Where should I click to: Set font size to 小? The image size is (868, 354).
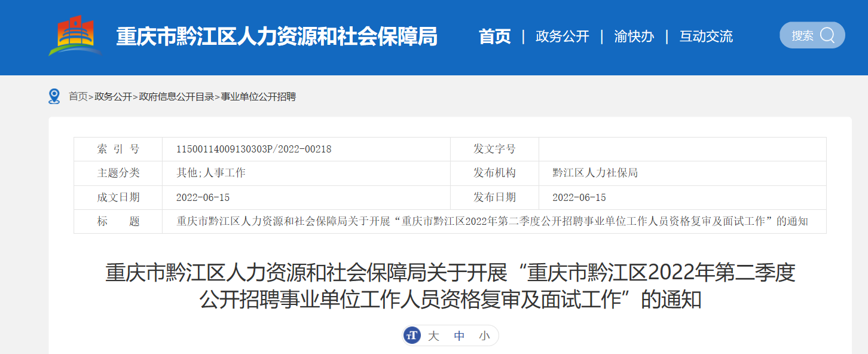(x=484, y=336)
